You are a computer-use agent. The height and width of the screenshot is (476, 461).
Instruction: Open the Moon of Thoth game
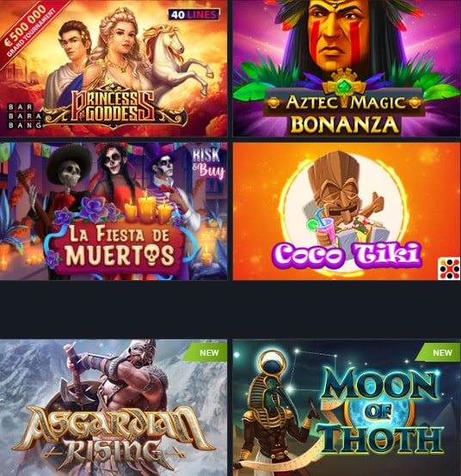(347, 407)
